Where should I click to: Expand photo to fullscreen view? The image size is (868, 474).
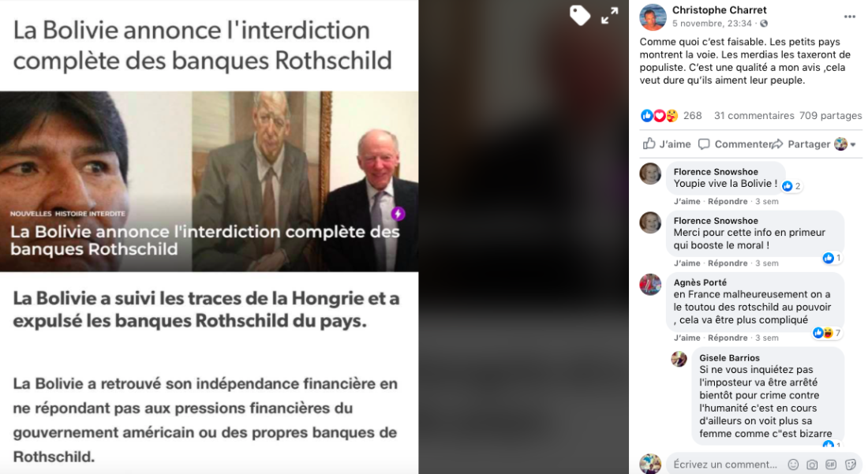609,16
